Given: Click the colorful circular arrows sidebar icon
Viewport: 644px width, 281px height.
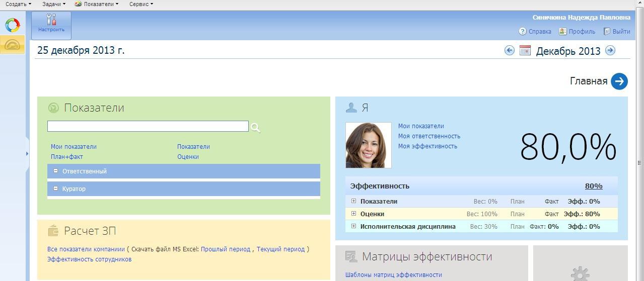Looking at the screenshot, I should click(13, 25).
